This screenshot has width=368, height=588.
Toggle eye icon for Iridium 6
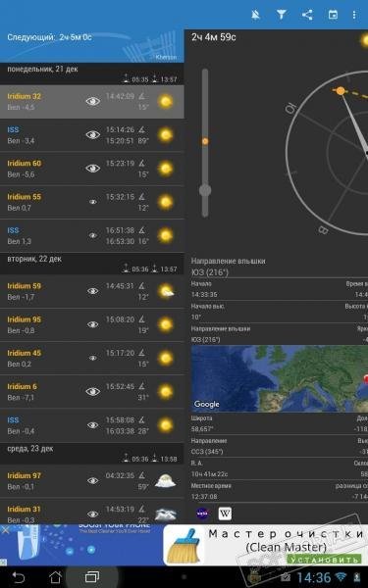click(93, 391)
